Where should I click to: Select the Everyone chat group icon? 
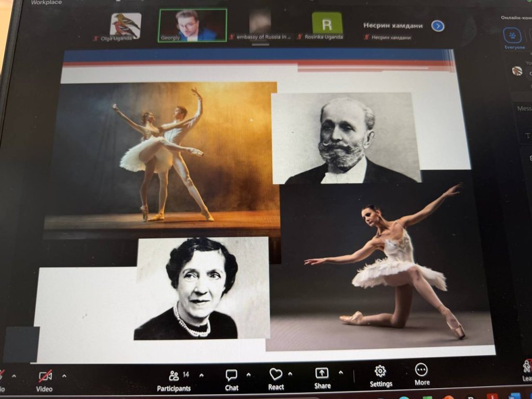pos(514,37)
